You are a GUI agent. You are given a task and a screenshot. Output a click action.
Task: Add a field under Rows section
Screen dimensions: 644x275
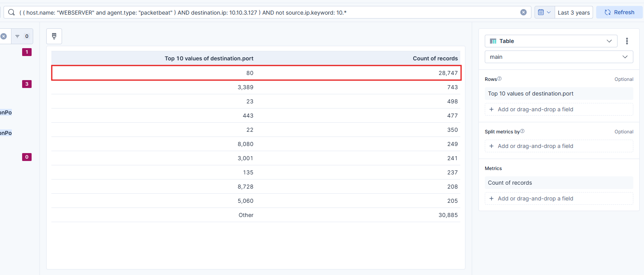click(559, 109)
